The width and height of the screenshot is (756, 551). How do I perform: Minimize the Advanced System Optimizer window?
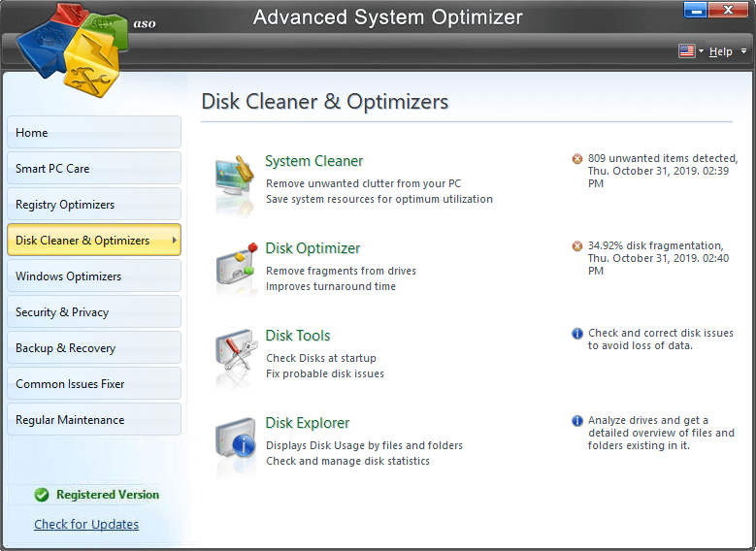pyautogui.click(x=695, y=10)
